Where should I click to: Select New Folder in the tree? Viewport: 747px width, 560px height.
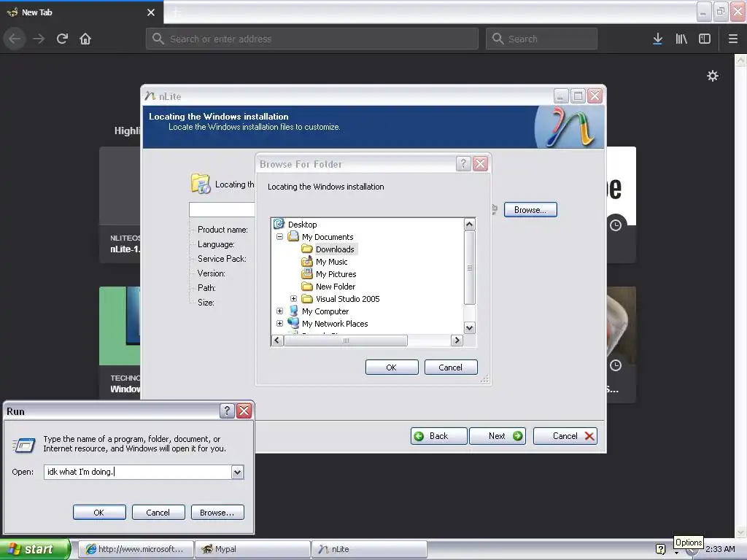click(x=336, y=286)
